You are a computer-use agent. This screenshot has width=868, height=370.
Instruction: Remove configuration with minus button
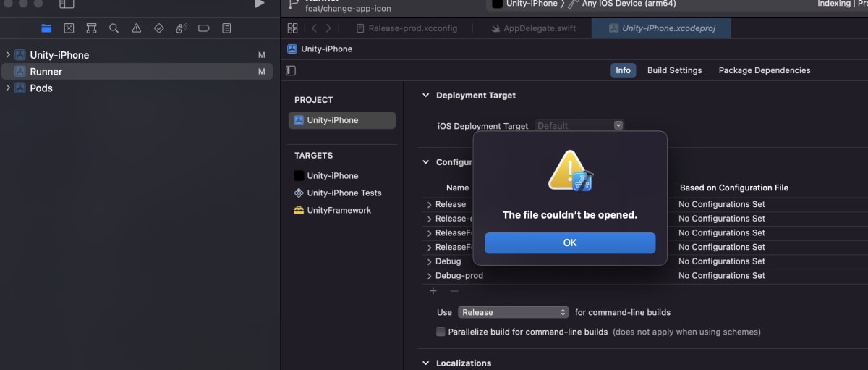click(x=454, y=291)
